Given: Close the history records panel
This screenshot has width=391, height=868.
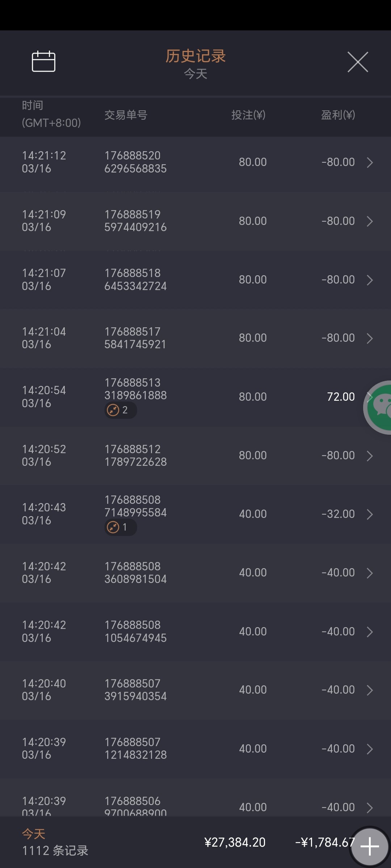Looking at the screenshot, I should [358, 62].
